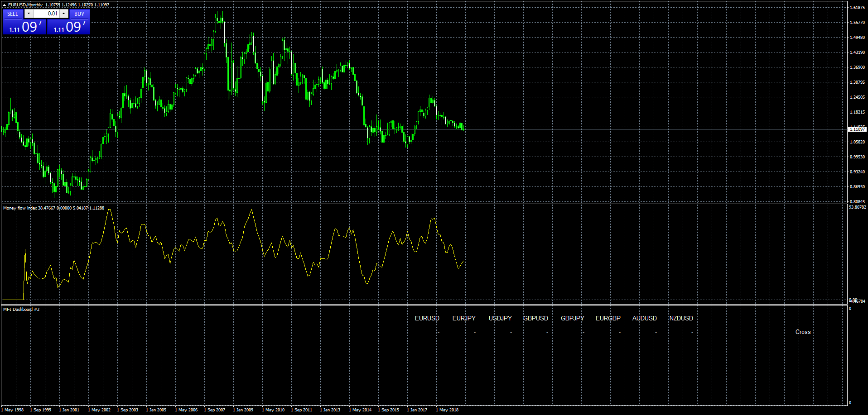Click the SELL button

[13, 14]
